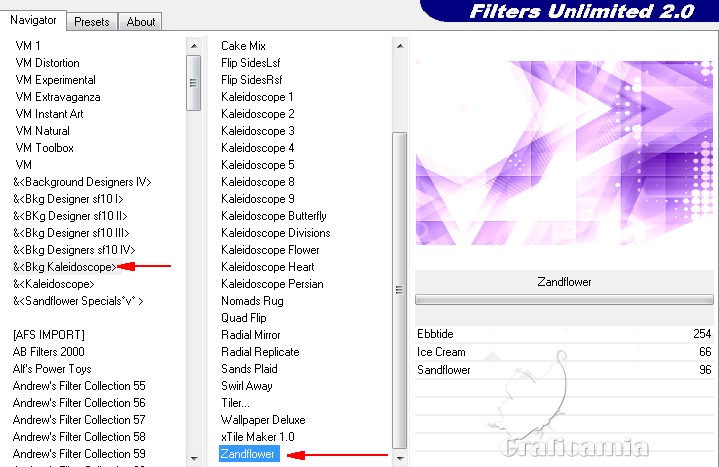This screenshot has height=467, width=719.
Task: Select &<Sandflower Specials°v°> category
Action: pyautogui.click(x=78, y=301)
